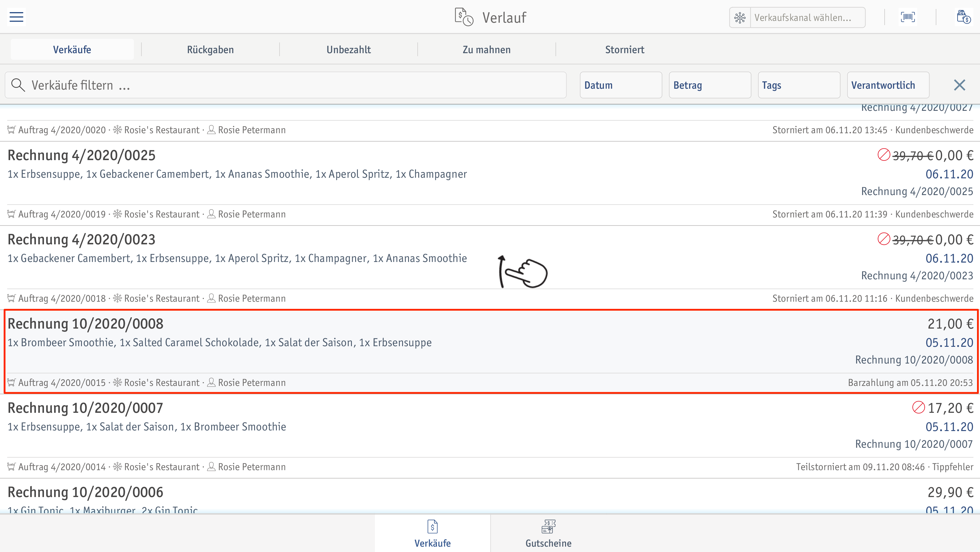This screenshot has width=980, height=552.
Task: Click the Verkäufe receipt icon in bottom bar
Action: (433, 527)
